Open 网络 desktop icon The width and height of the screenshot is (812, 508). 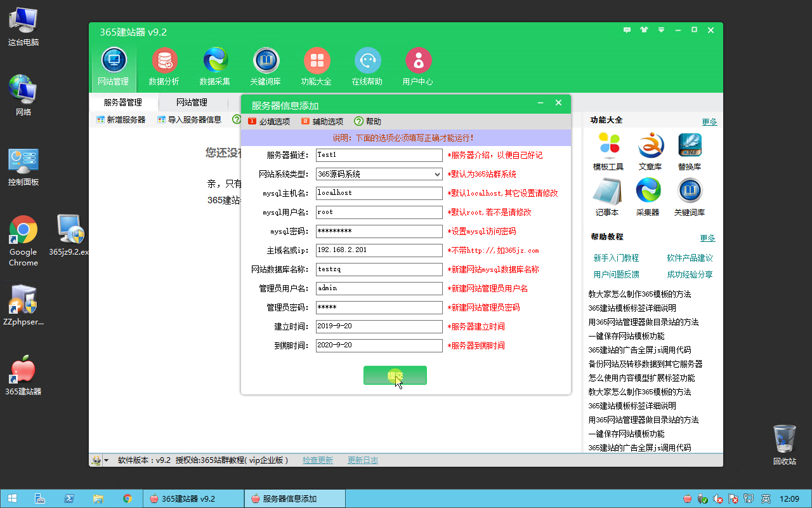point(23,95)
